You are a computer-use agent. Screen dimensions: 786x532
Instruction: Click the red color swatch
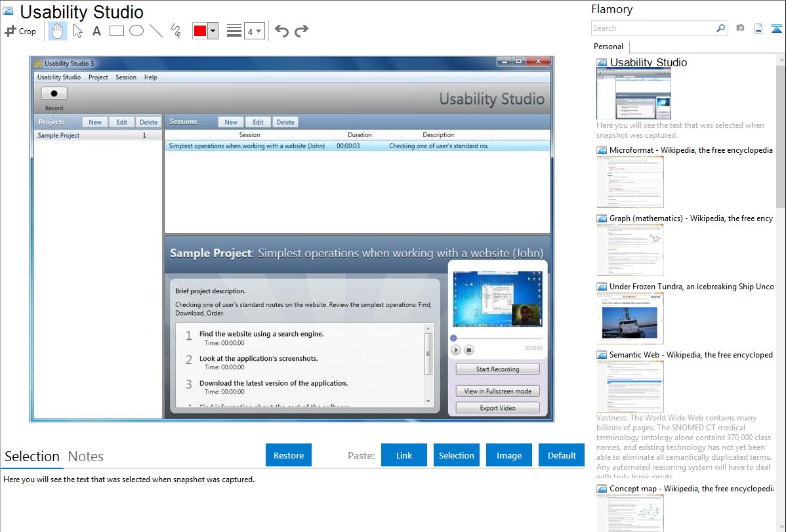coord(200,31)
